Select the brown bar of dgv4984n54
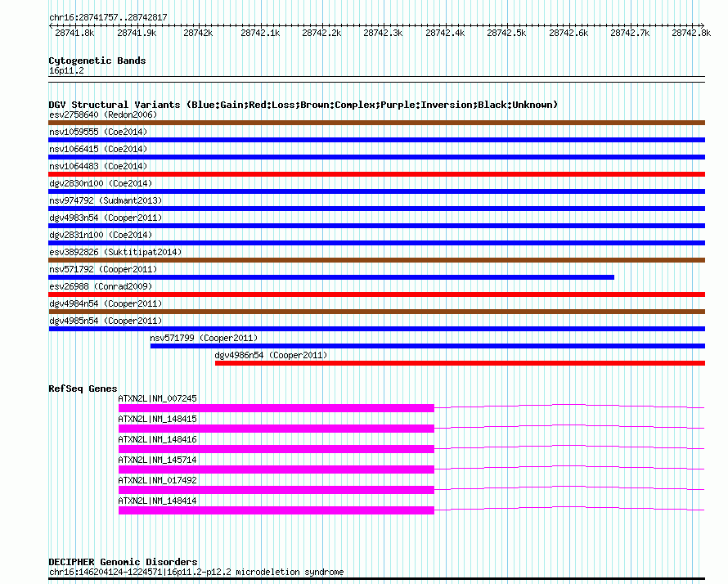The height and width of the screenshot is (584, 728). point(376,312)
